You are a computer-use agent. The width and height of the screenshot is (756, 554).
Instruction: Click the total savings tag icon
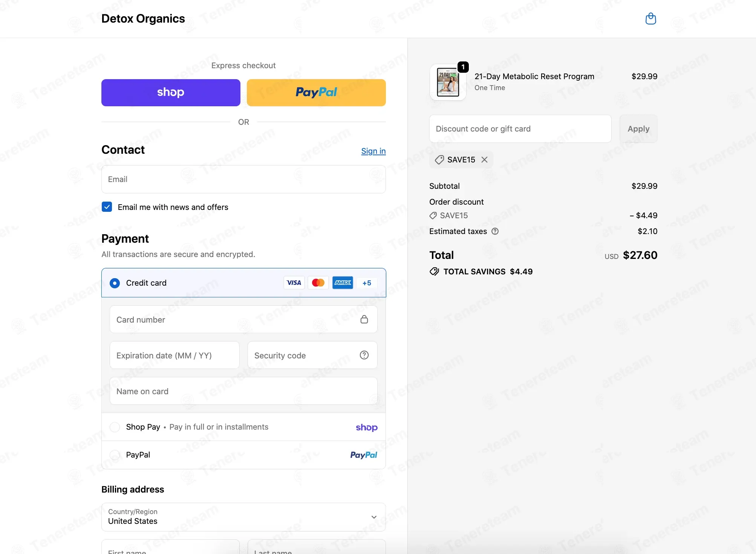pos(435,272)
